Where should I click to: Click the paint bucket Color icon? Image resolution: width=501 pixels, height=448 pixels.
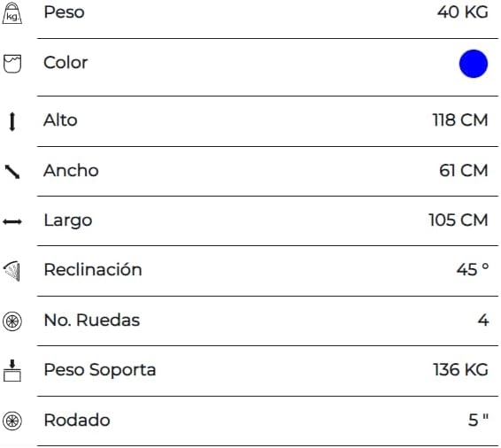[x=12, y=64]
